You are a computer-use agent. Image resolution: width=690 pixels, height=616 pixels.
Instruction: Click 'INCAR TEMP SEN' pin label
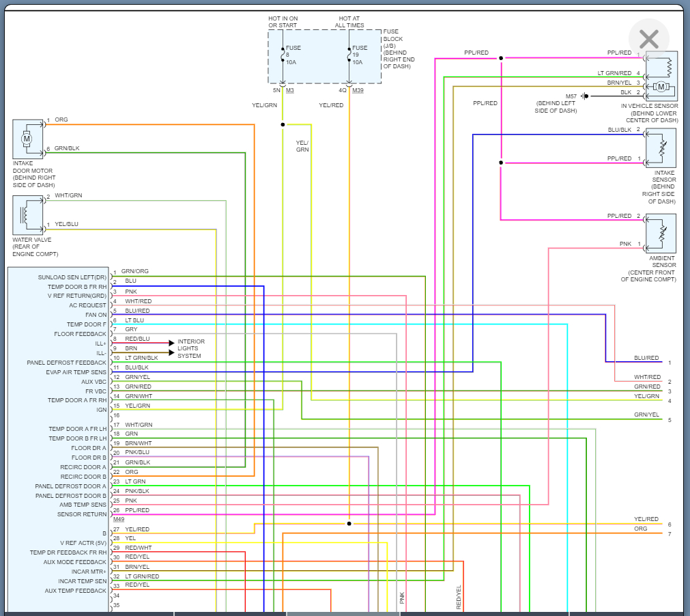(x=83, y=581)
